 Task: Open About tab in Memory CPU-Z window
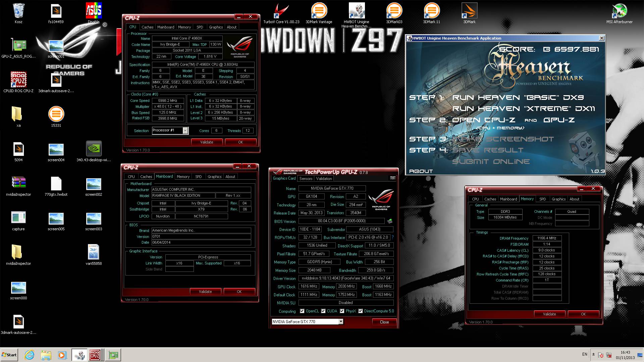(575, 199)
